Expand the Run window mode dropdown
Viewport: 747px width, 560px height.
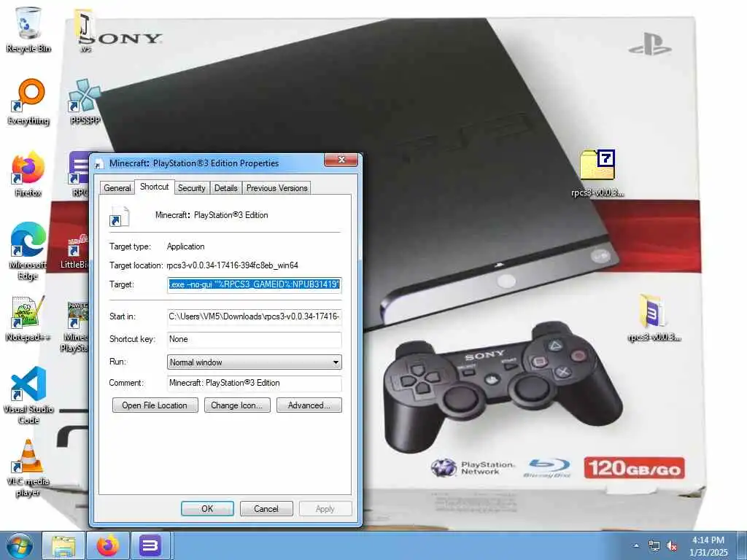[255, 362]
